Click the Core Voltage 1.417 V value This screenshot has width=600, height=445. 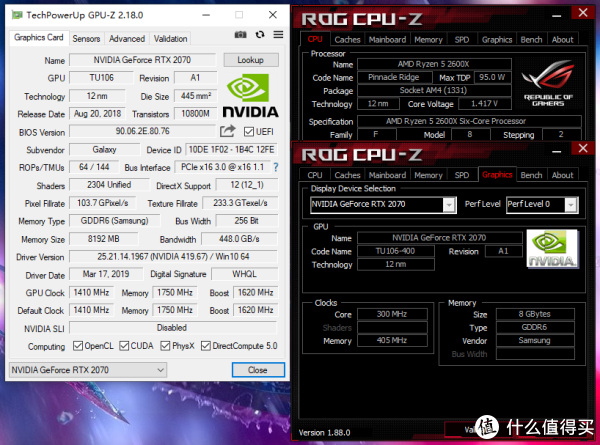pyautogui.click(x=485, y=104)
